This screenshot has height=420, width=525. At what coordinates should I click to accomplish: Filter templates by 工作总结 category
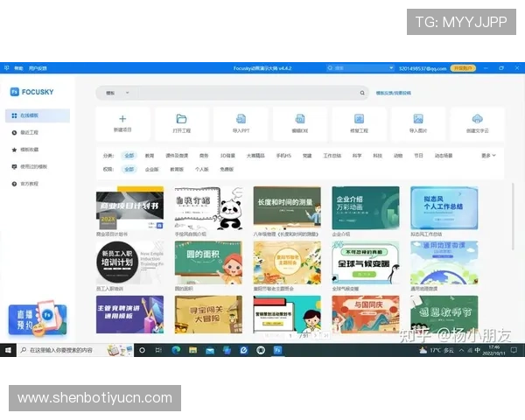(332, 156)
